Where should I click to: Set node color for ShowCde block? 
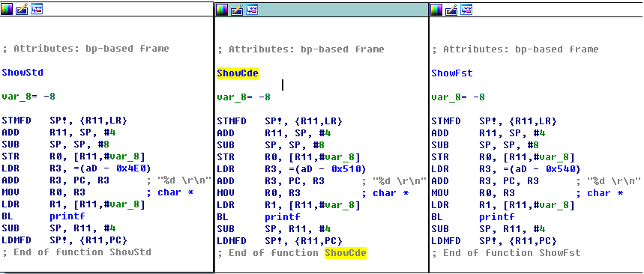[x=222, y=10]
